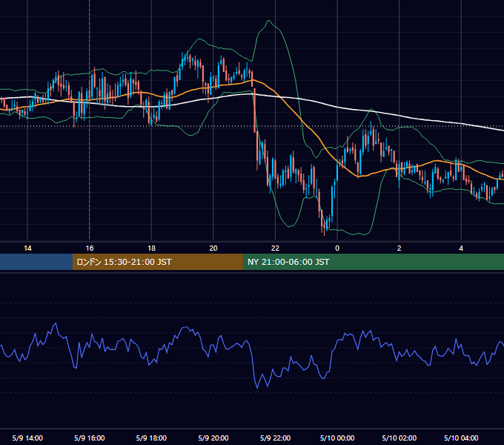Click the 0 hour axis label
This screenshot has width=504, height=445.
pos(337,248)
